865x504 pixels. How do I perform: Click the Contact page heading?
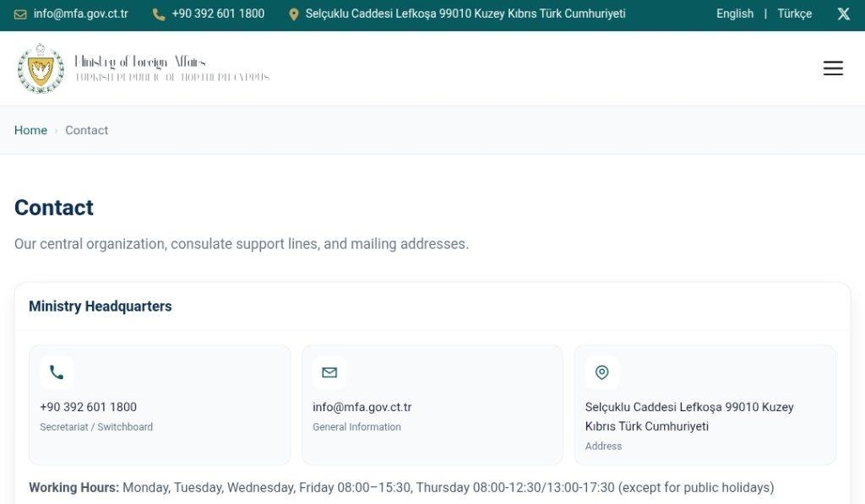click(54, 208)
